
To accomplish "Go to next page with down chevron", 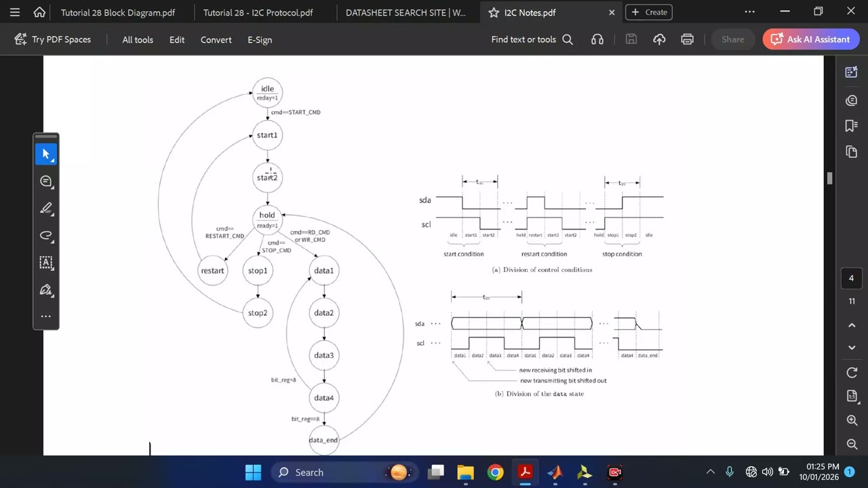I will tap(852, 347).
